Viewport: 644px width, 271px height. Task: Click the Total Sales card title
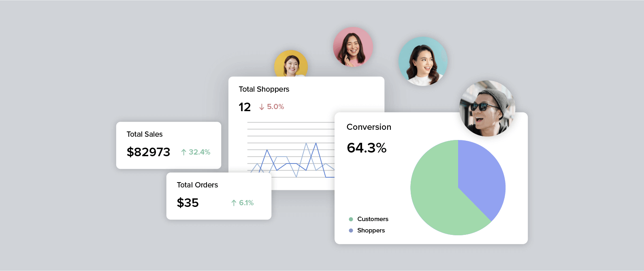point(145,134)
